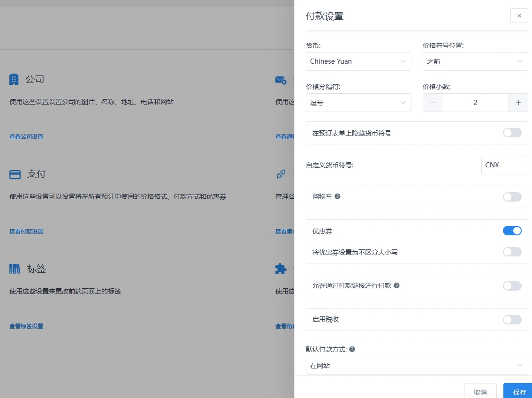Click the integrations plug icon
The width and height of the screenshot is (532, 398).
[x=280, y=174]
